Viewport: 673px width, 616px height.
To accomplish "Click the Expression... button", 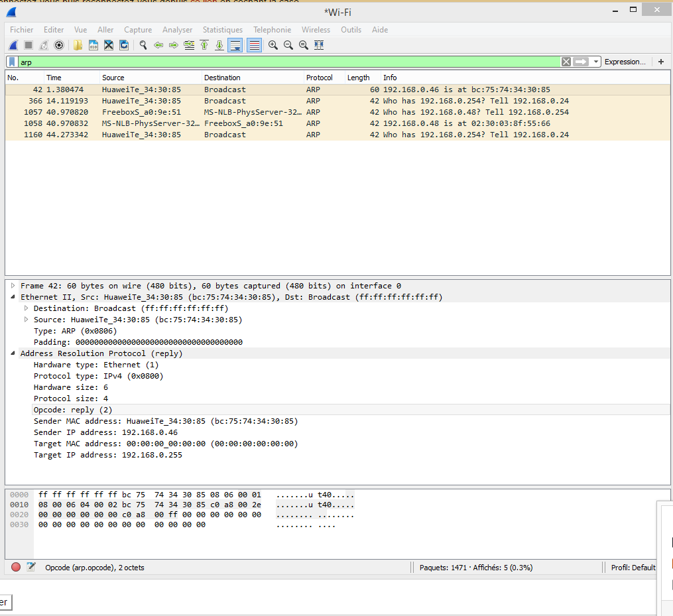I will click(x=625, y=62).
